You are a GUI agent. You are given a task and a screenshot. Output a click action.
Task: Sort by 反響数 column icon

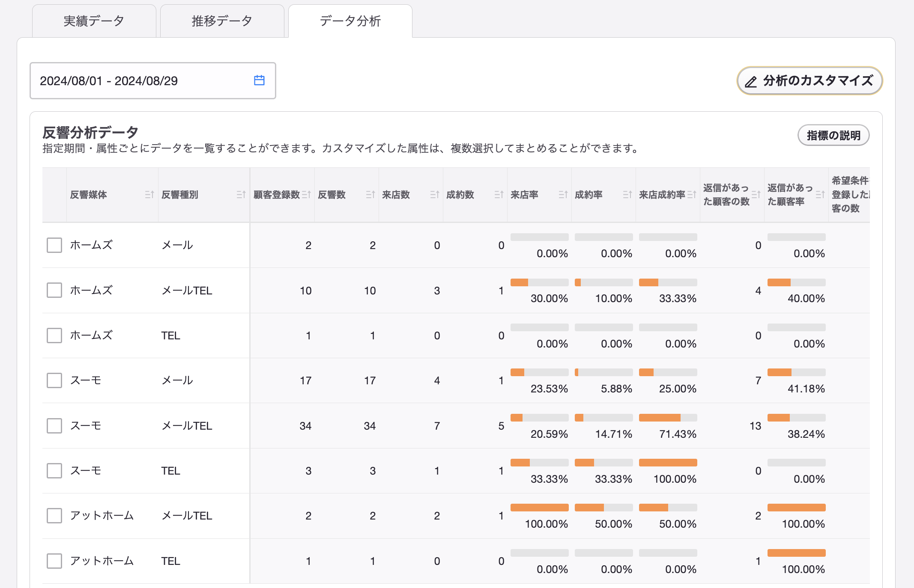click(370, 195)
